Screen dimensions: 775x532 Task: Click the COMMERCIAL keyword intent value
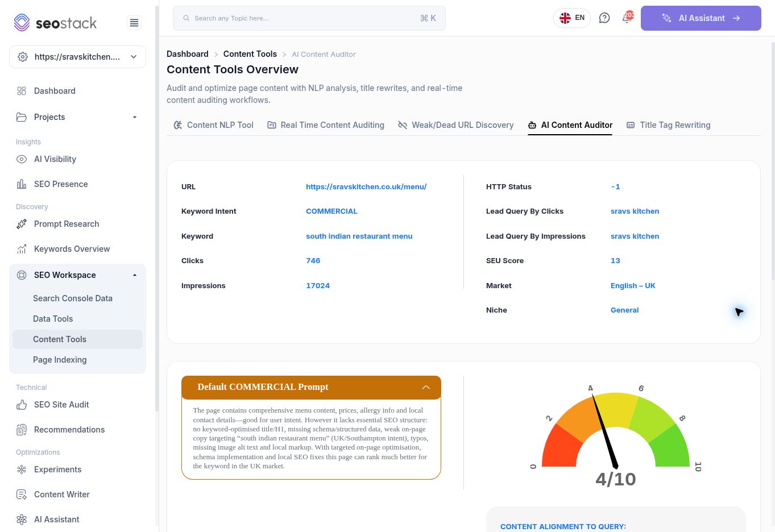pyautogui.click(x=331, y=211)
